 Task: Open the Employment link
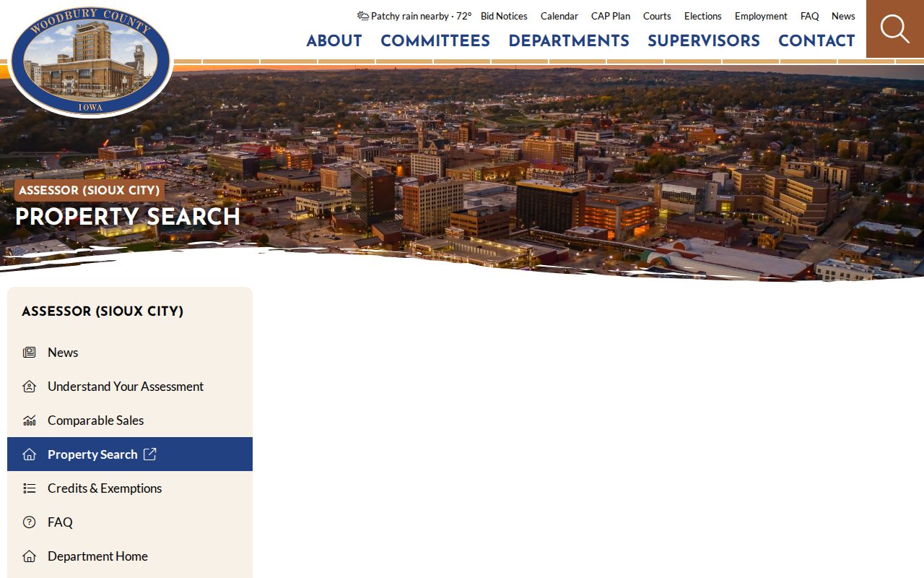(x=761, y=16)
